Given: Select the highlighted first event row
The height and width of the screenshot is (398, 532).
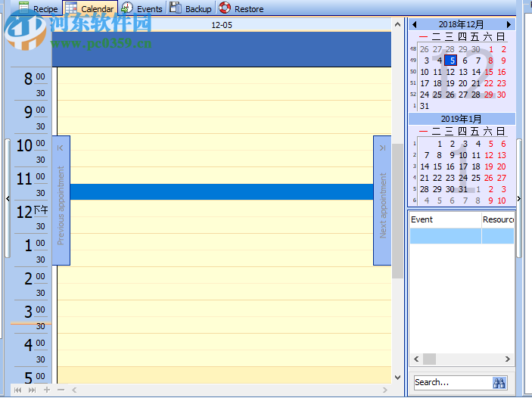Looking at the screenshot, I should point(462,236).
